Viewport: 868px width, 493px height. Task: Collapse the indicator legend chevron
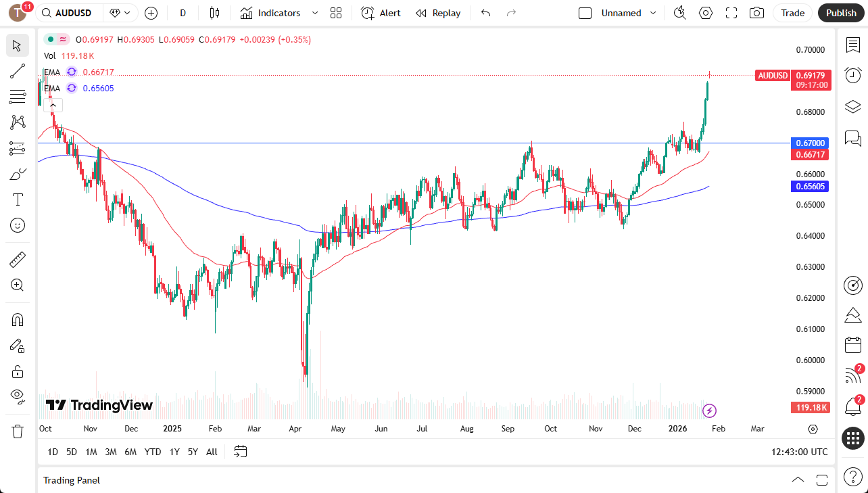click(53, 105)
